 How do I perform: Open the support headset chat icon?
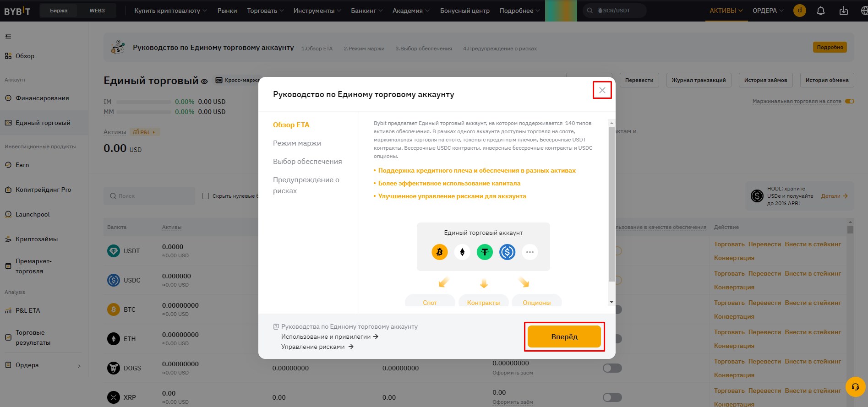(855, 386)
